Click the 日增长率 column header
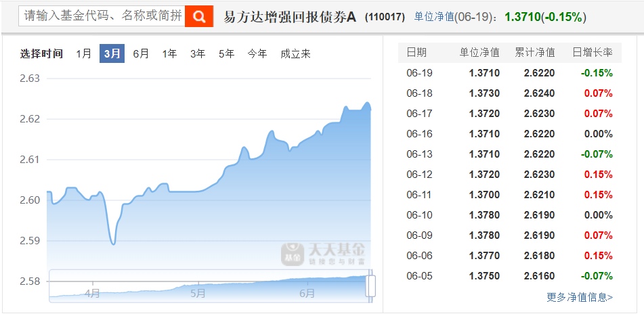The height and width of the screenshot is (318, 644). pos(593,53)
